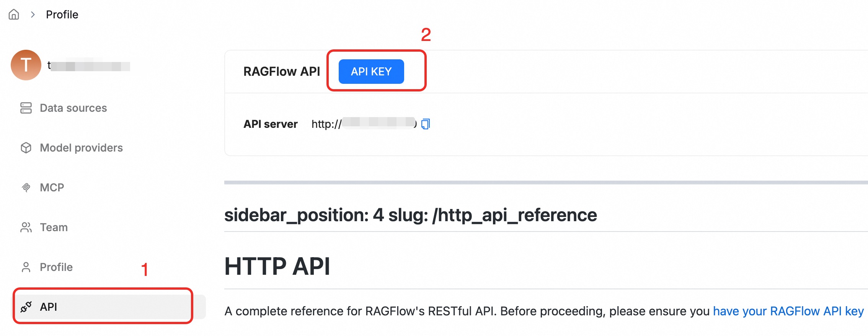This screenshot has width=868, height=336.
Task: Click the sidebar_position slug heading text
Action: tap(411, 215)
